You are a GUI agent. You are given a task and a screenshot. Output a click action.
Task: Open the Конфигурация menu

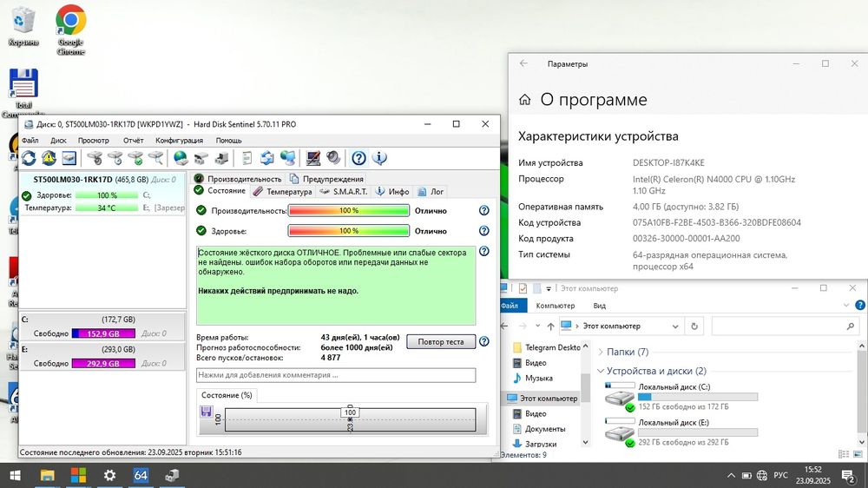179,140
